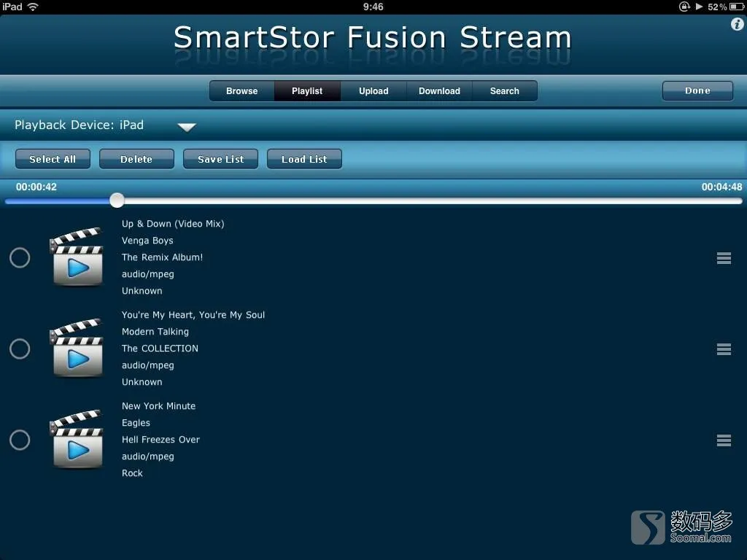Select the Up & Down (Video Mix) radio button
The width and height of the screenshot is (747, 560).
tap(20, 257)
